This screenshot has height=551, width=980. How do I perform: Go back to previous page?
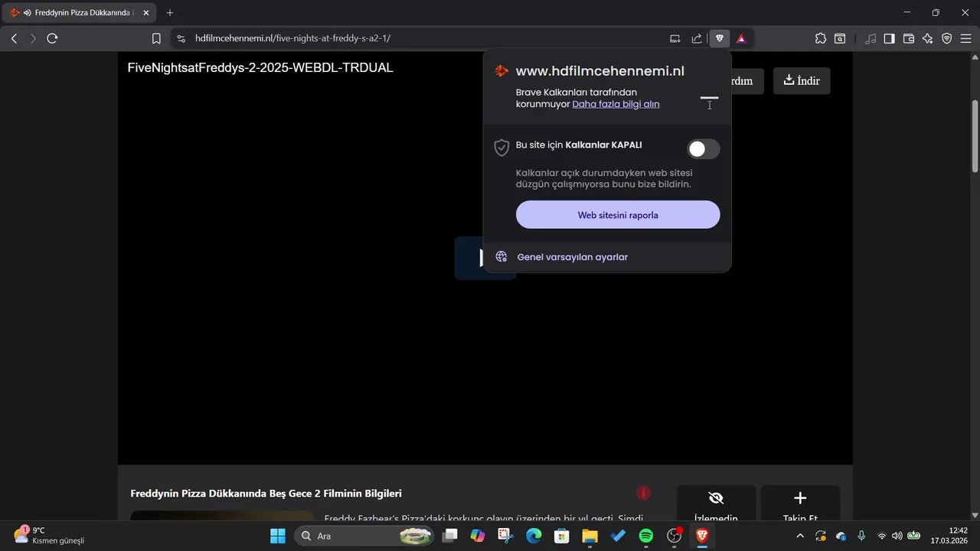pos(14,38)
